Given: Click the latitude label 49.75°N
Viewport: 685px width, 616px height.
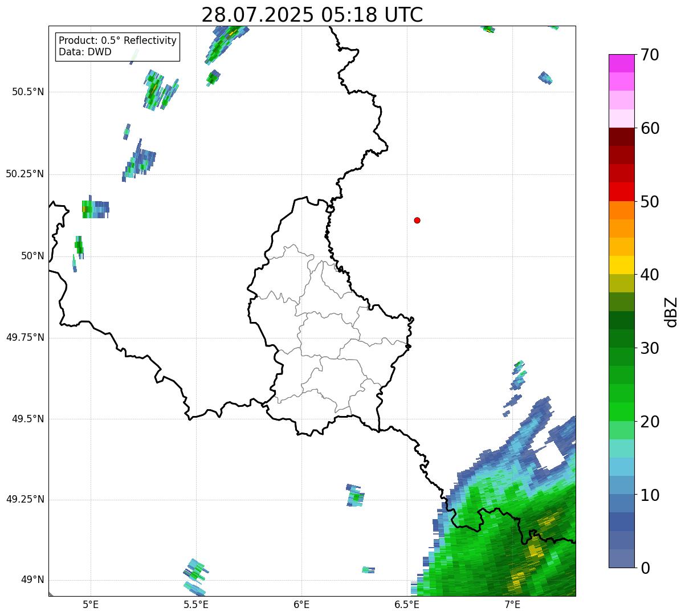Looking at the screenshot, I should click(x=25, y=337).
